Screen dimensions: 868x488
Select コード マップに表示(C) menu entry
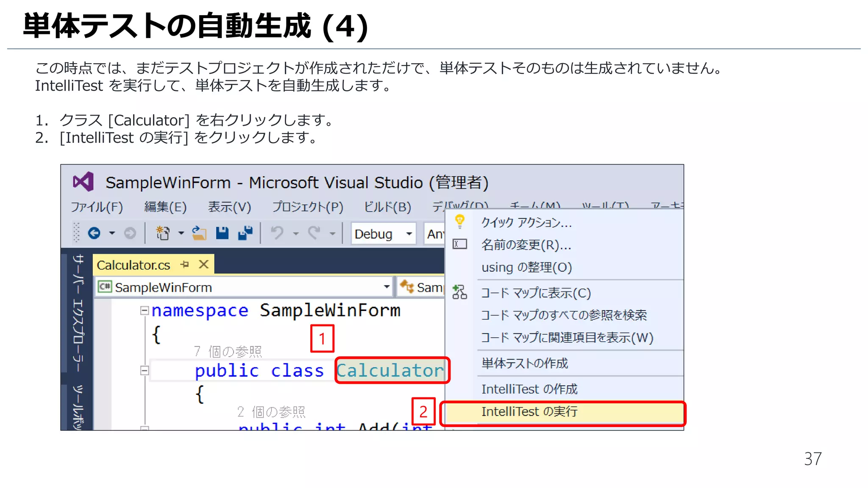[565, 293]
